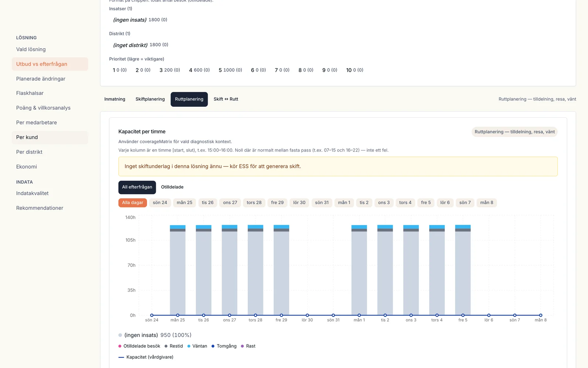This screenshot has height=368, width=588.
Task: Click the Ruttplanering — tilldelning badge in card
Action: [514, 132]
